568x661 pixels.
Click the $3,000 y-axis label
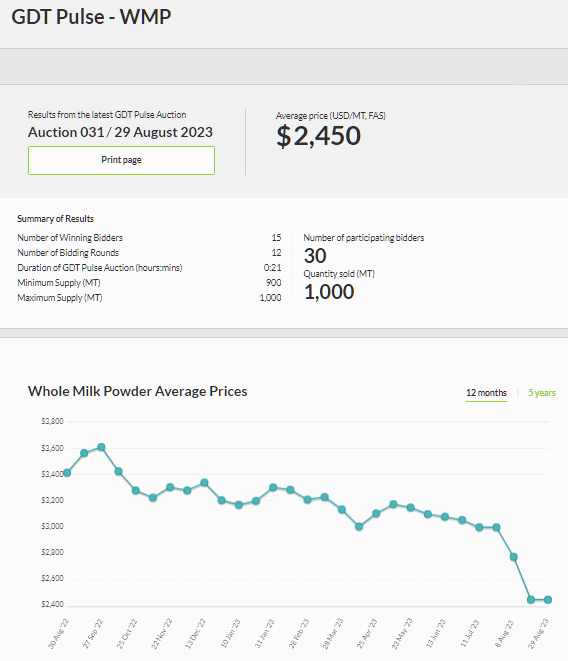tap(52, 526)
